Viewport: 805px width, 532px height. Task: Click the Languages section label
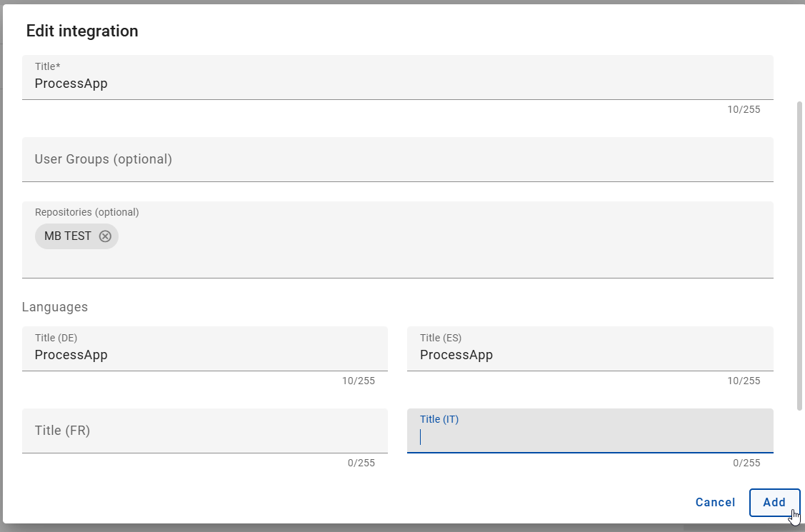[x=55, y=306]
